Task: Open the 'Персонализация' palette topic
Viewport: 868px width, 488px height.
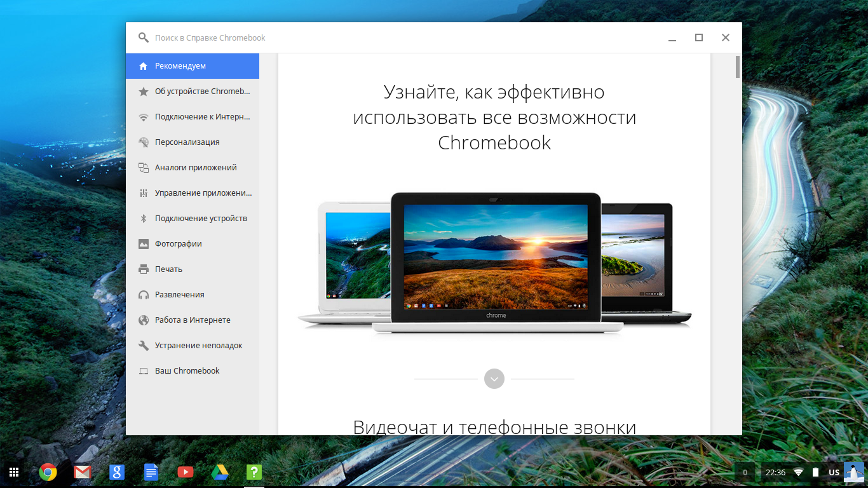Action: pyautogui.click(x=193, y=142)
